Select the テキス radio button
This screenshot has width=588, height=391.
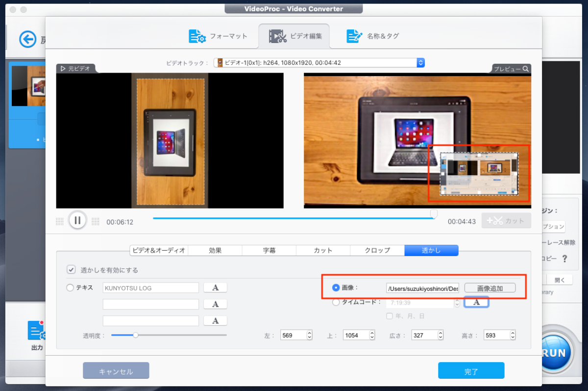70,288
